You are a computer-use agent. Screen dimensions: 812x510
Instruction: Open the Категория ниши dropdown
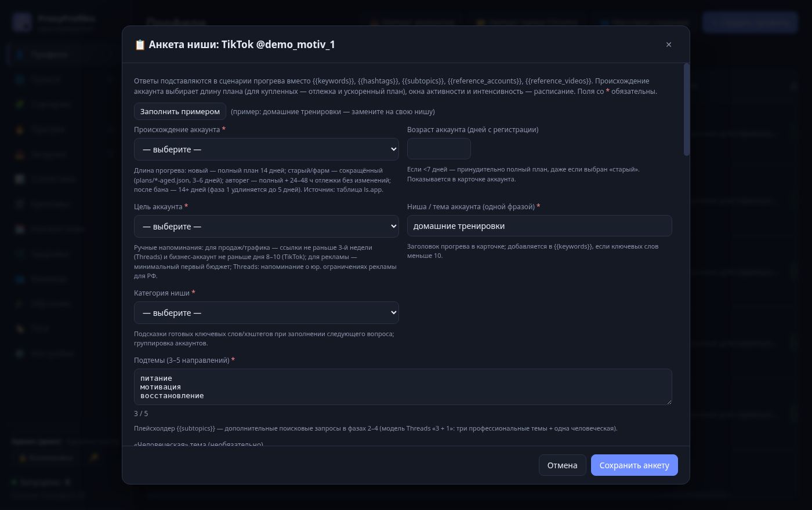coord(266,312)
